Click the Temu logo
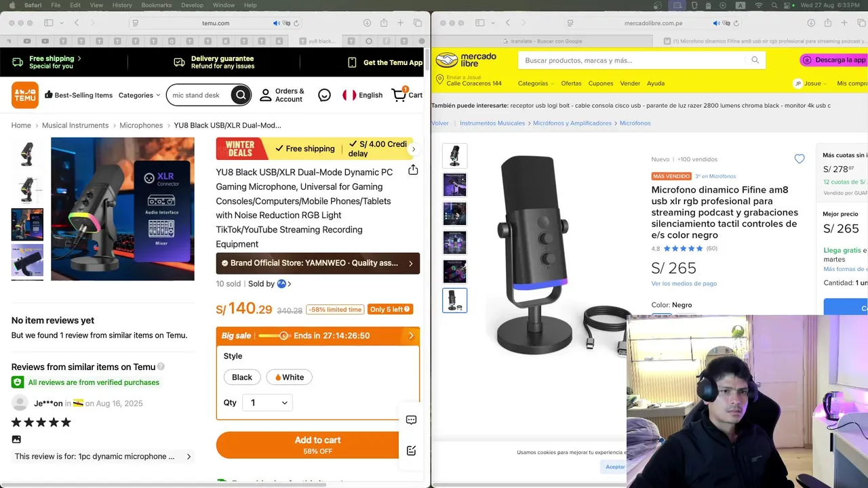868x488 pixels. point(25,95)
